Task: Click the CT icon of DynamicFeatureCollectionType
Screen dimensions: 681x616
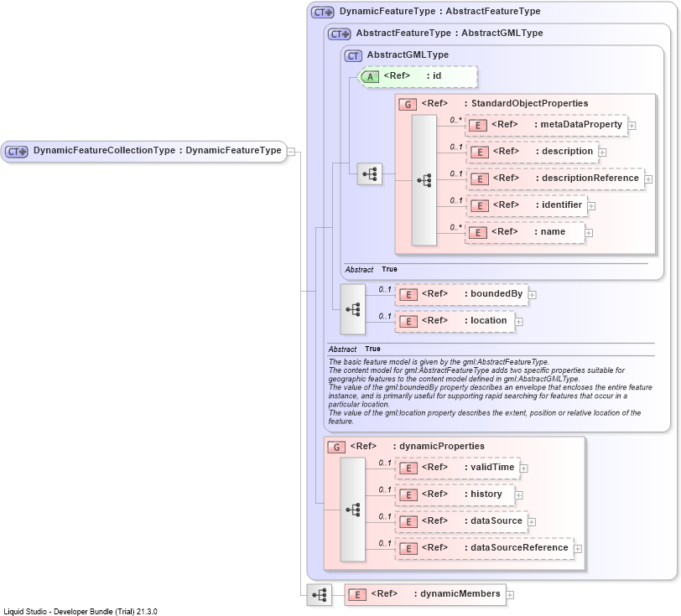Action: click(x=17, y=152)
